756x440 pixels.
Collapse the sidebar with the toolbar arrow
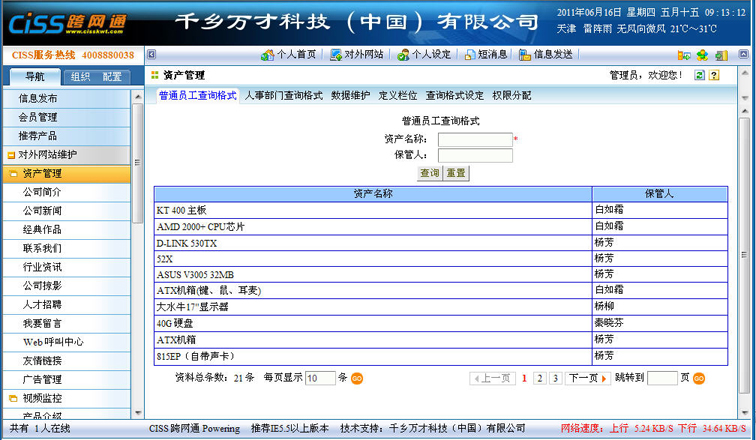click(x=151, y=55)
